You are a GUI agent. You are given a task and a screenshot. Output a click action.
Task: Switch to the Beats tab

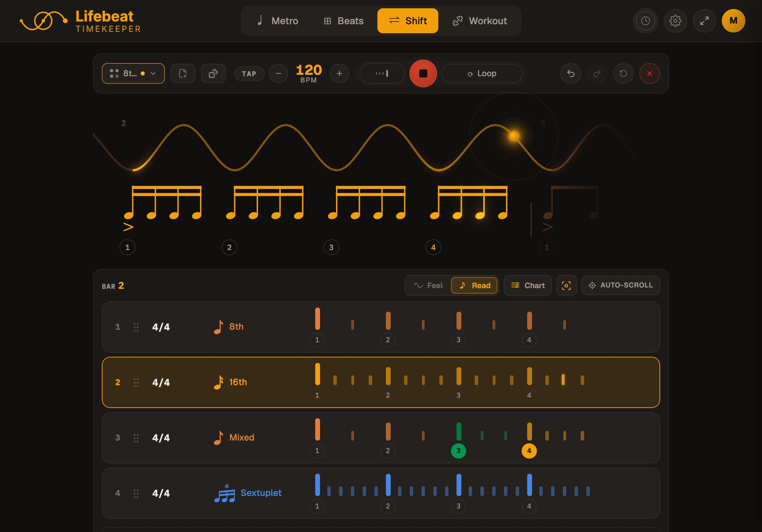pos(344,21)
